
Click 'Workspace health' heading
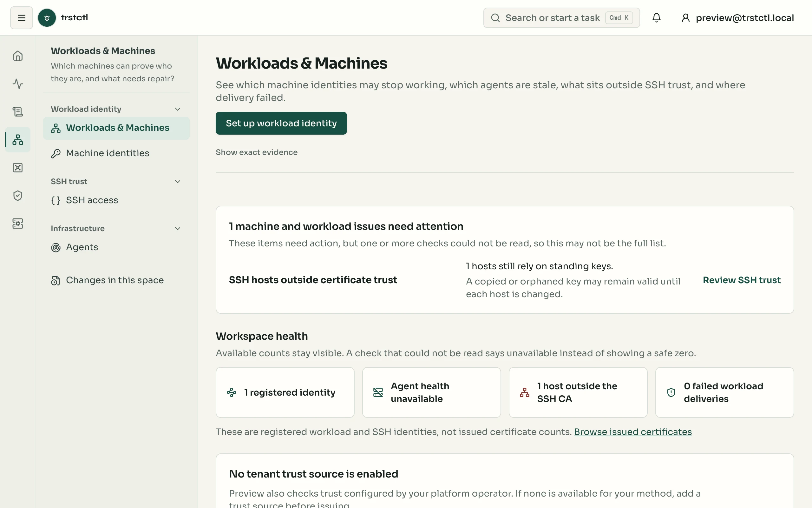click(x=262, y=336)
